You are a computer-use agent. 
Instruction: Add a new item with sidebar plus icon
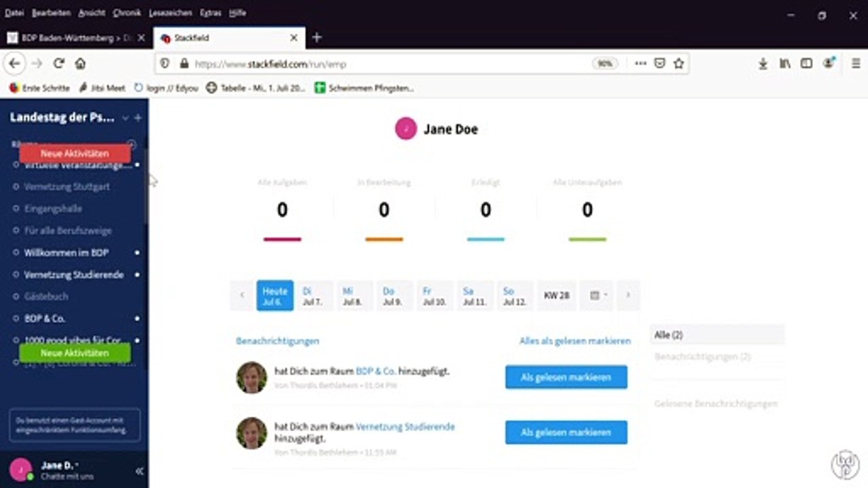click(x=138, y=118)
